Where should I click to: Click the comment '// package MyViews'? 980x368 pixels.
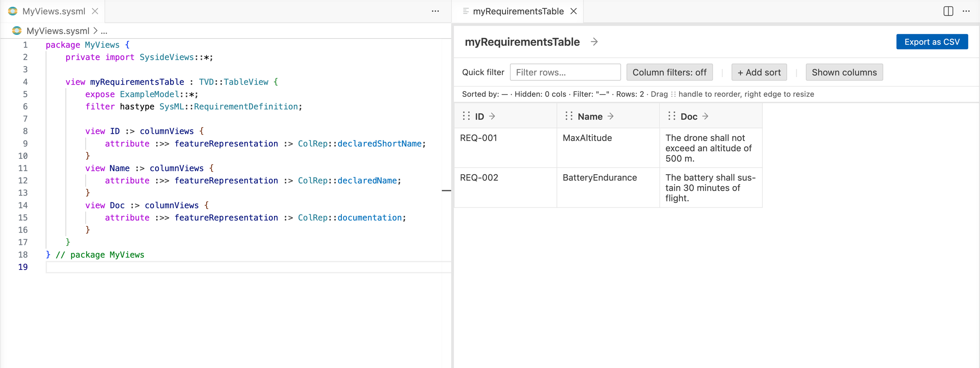coord(100,254)
